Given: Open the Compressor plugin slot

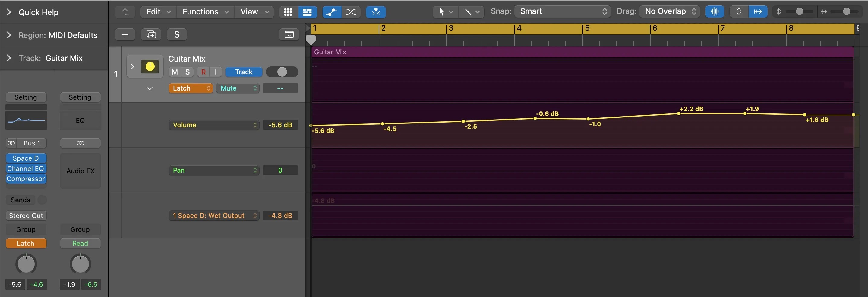Looking at the screenshot, I should [26, 179].
